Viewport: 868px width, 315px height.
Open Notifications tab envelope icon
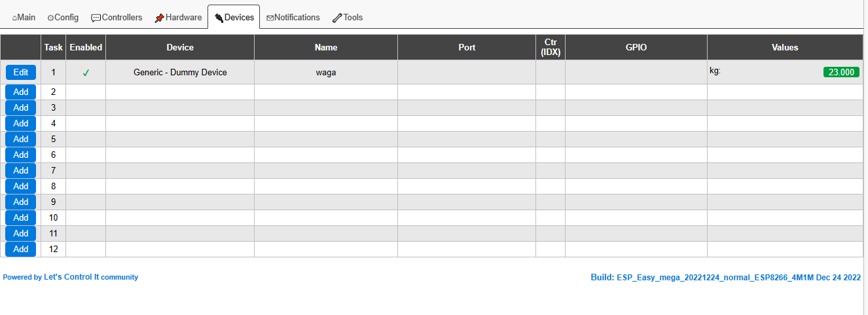tap(270, 18)
